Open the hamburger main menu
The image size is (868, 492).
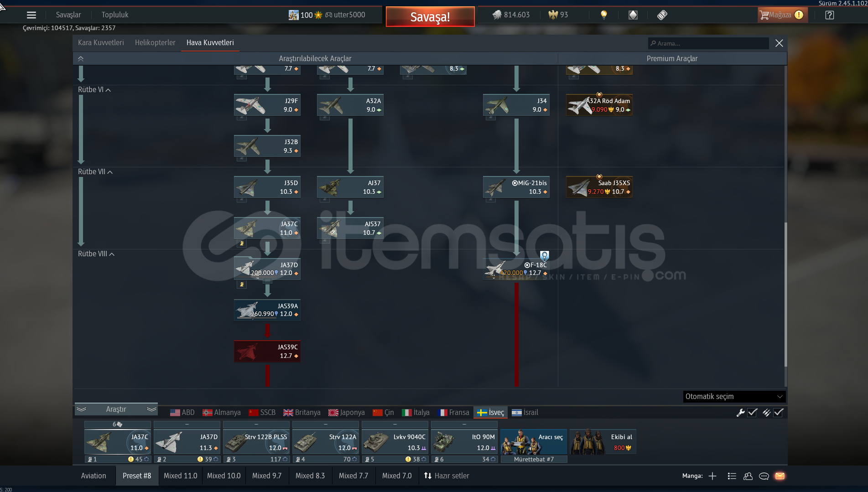(x=31, y=15)
